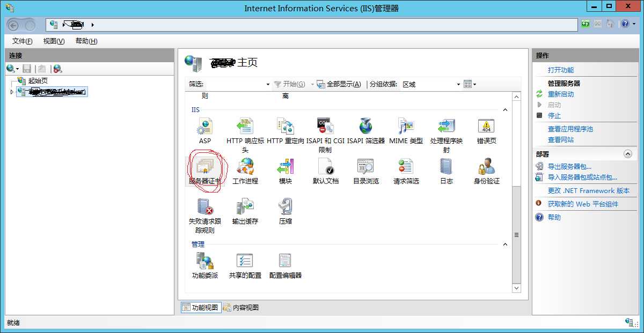
Task: Click 查看网站 link
Action: point(561,140)
